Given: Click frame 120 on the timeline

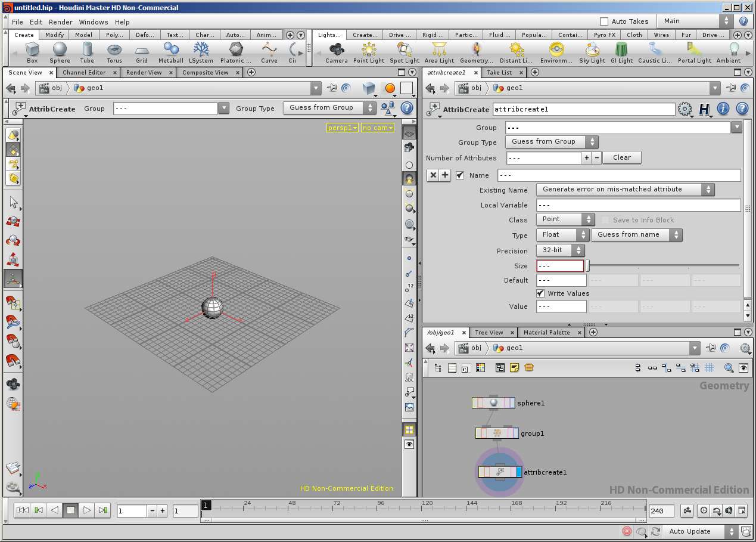Looking at the screenshot, I should coord(427,508).
